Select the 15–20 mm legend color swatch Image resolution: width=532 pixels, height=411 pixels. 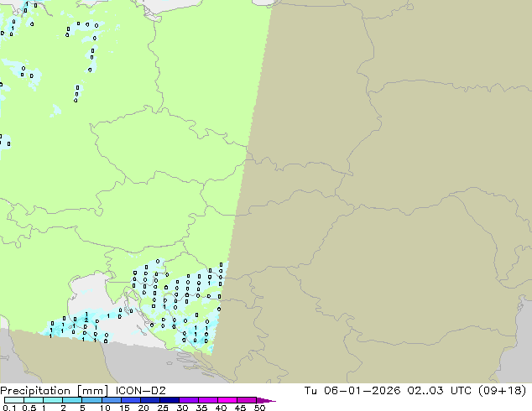tap(131, 400)
